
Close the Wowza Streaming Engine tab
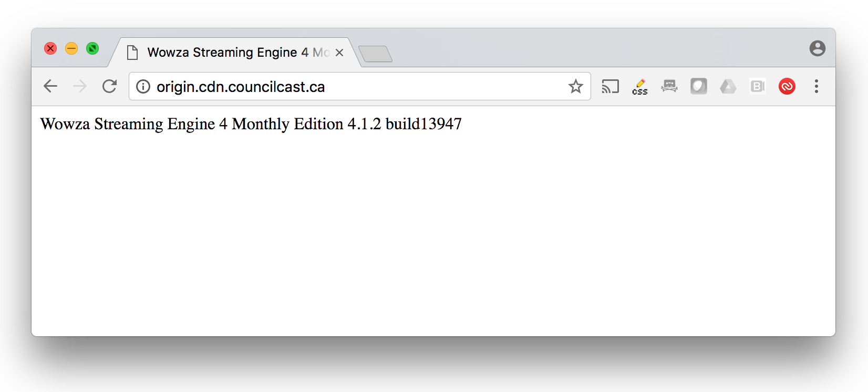tap(339, 53)
